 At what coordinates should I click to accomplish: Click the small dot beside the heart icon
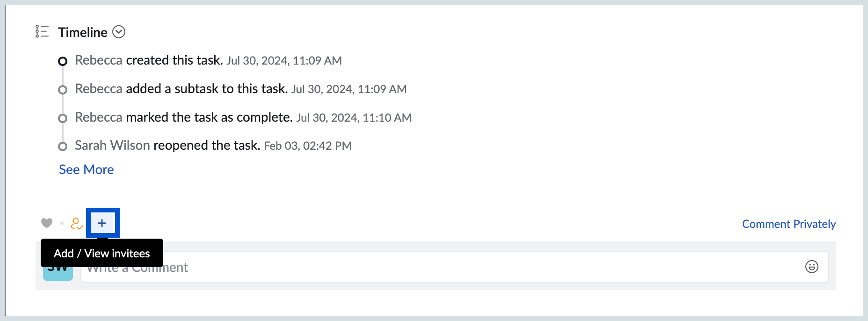(x=61, y=223)
